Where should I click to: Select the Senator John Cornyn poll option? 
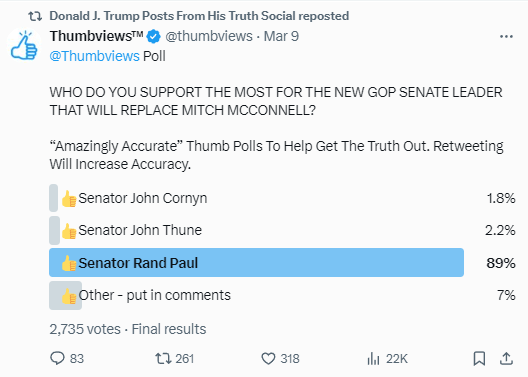(282, 198)
